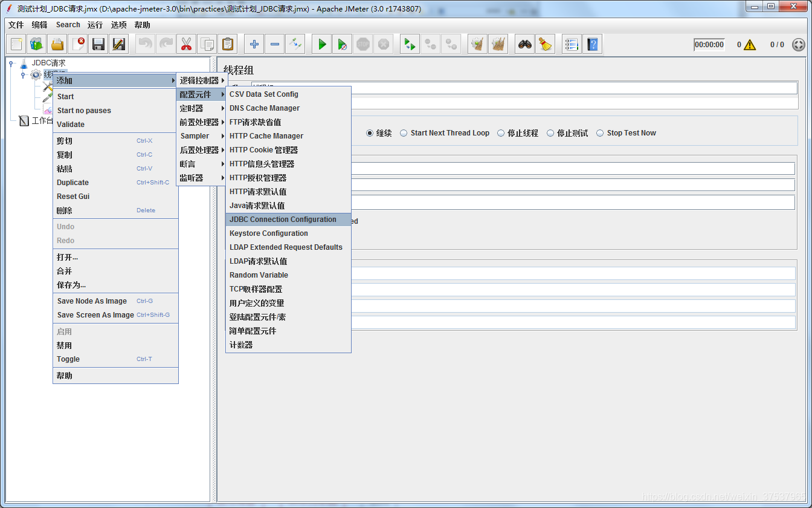This screenshot has height=508, width=812.
Task: Expand the 定时器 submenu
Action: coord(202,108)
